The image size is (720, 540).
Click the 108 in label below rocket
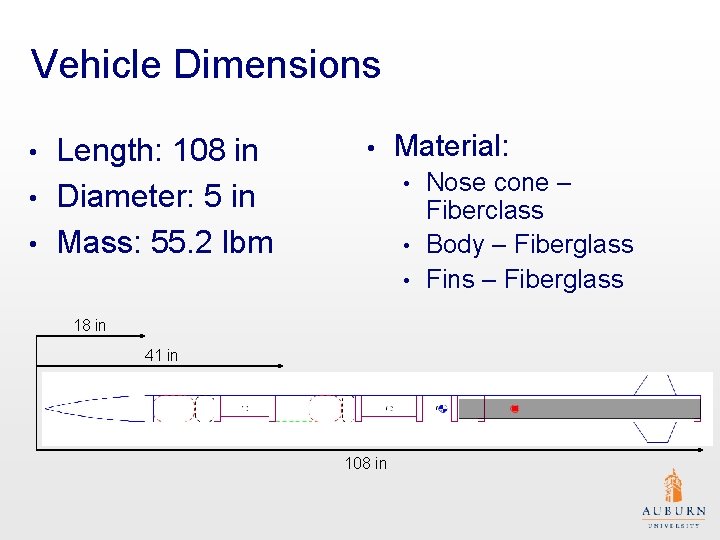click(366, 463)
